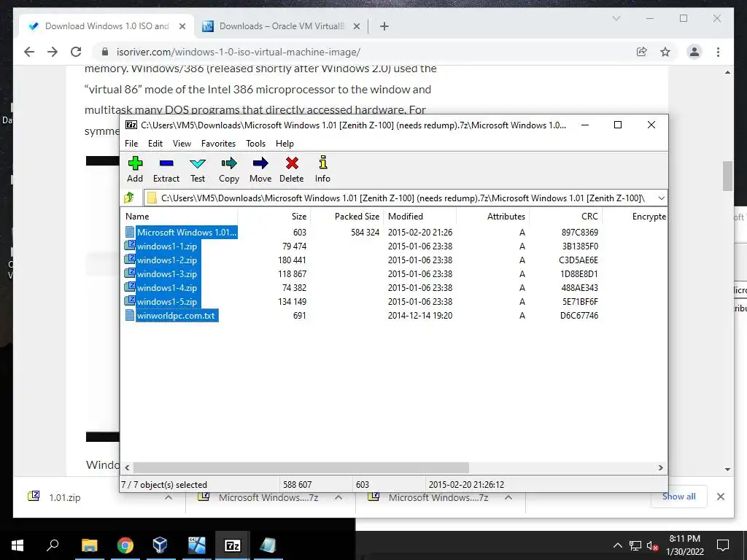
Task: Click Show all downloads
Action: pos(678,496)
